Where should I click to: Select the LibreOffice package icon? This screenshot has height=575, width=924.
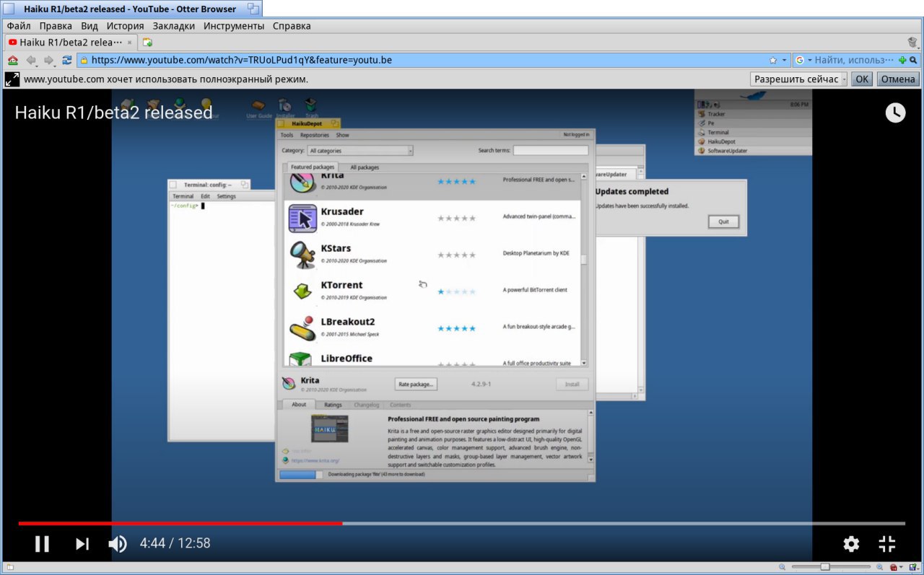[x=300, y=359]
